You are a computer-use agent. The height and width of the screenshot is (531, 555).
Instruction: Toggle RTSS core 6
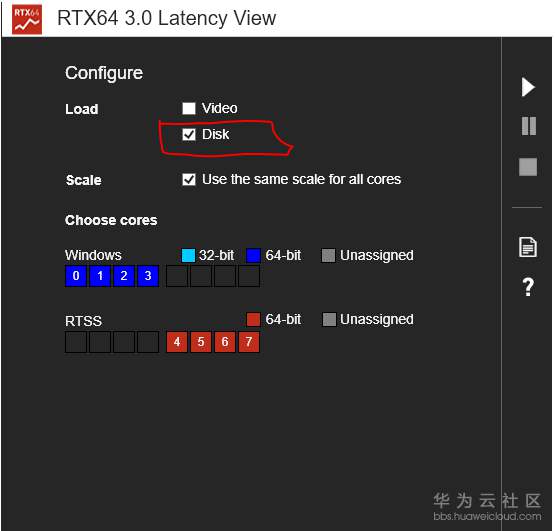(225, 342)
